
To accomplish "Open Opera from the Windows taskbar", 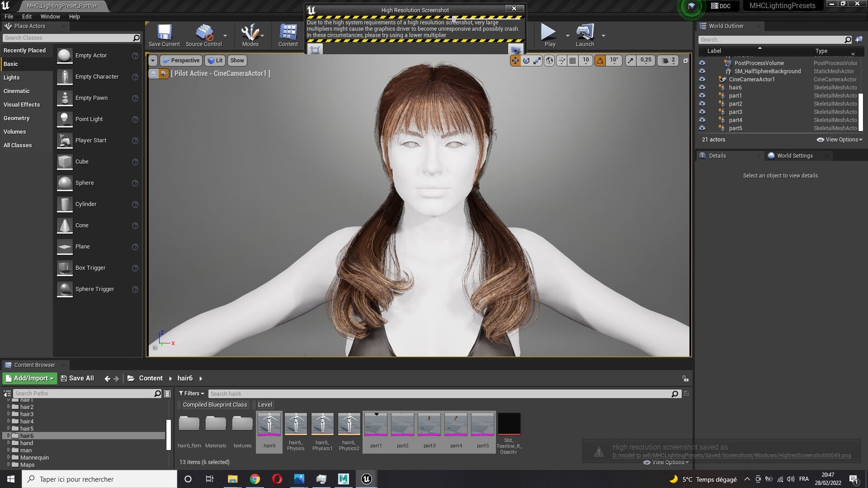I will pos(277,479).
